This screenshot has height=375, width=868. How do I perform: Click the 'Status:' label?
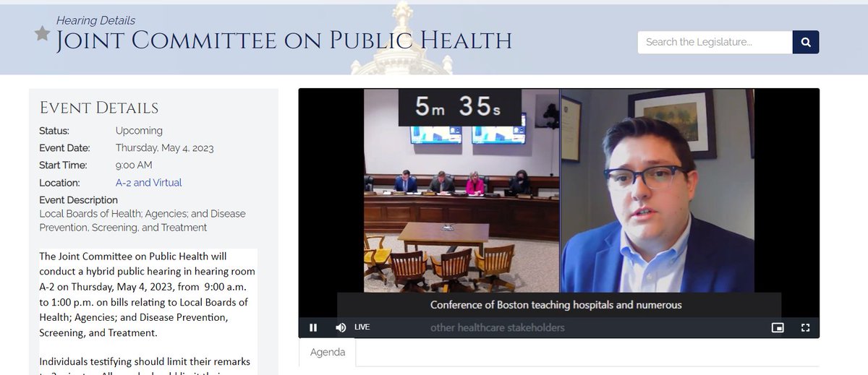pos(54,131)
